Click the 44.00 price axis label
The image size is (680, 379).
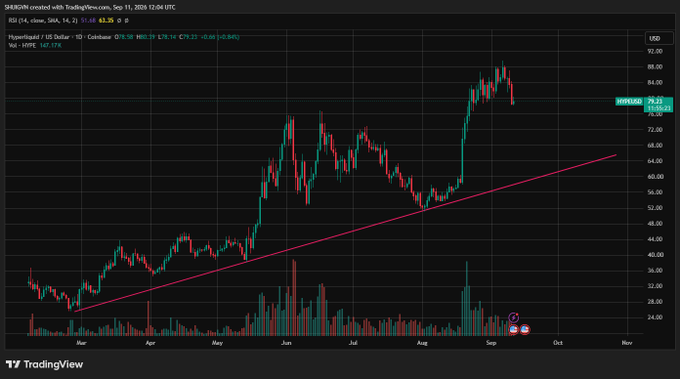point(655,239)
